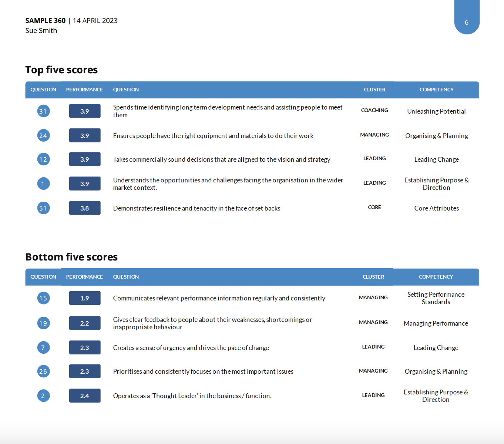Select the name 'Sue Smith'
Viewport: 504px width, 444px height.
tap(41, 31)
